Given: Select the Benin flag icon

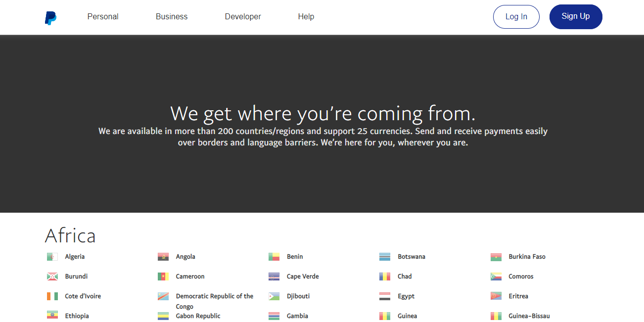Looking at the screenshot, I should pyautogui.click(x=274, y=257).
